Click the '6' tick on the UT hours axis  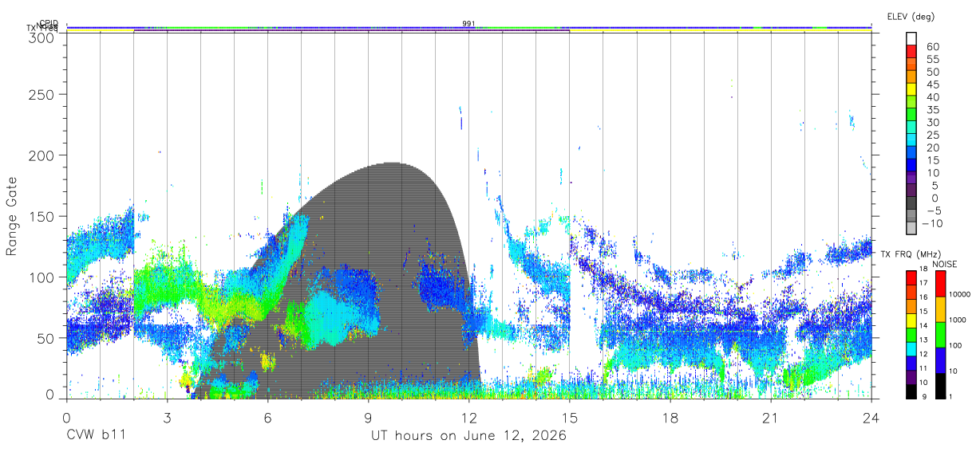click(x=267, y=417)
